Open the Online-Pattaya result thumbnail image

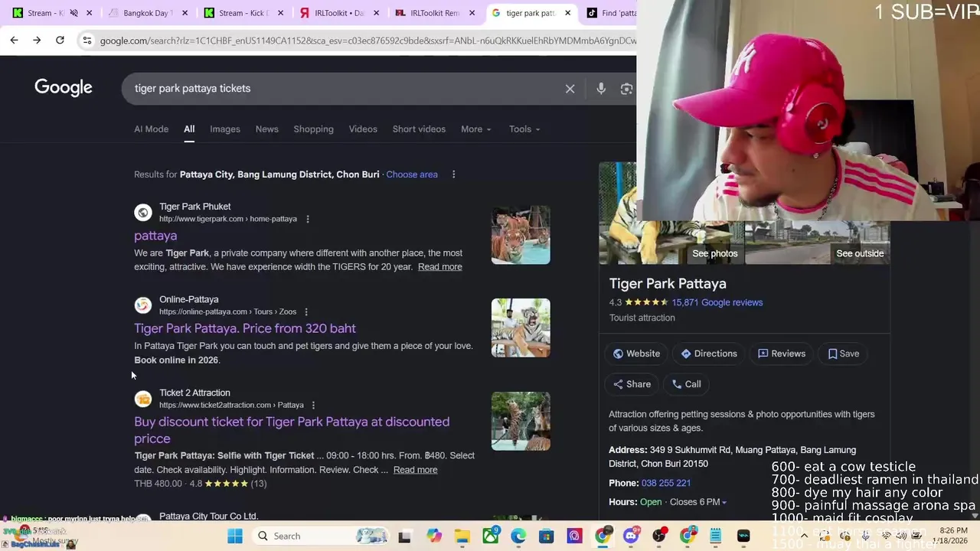click(x=521, y=328)
